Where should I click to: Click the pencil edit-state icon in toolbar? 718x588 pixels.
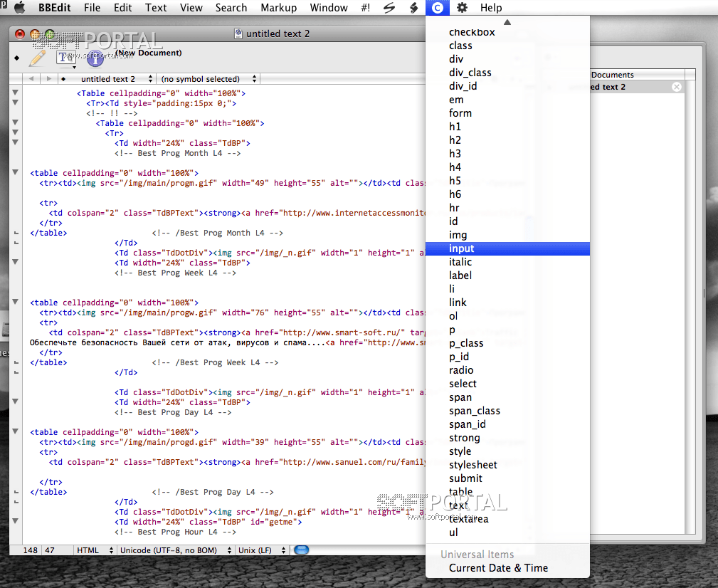37,57
